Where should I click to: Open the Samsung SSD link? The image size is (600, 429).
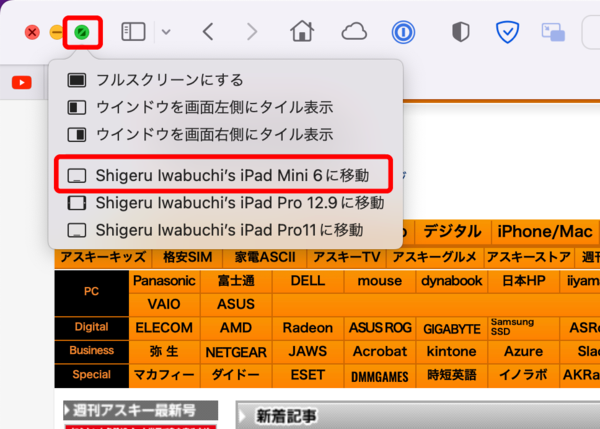coord(523,328)
